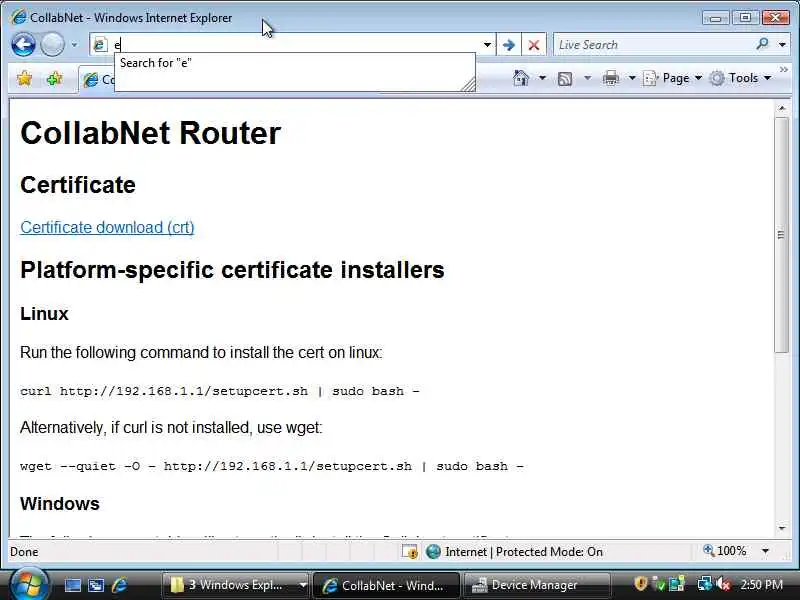
Task: Launch Internet Explorer from quick launch
Action: coord(119,585)
